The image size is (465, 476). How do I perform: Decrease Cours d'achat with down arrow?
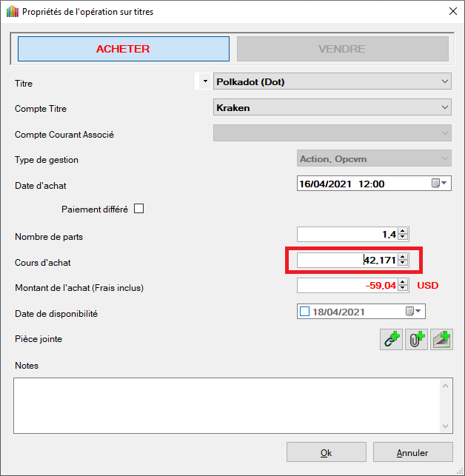[x=403, y=263]
